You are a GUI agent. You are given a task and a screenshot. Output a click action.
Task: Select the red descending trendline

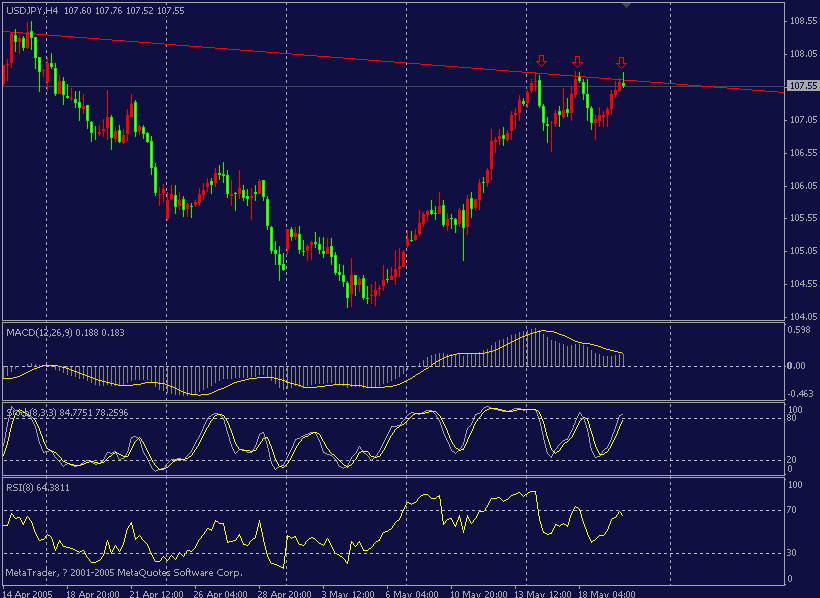point(392,62)
